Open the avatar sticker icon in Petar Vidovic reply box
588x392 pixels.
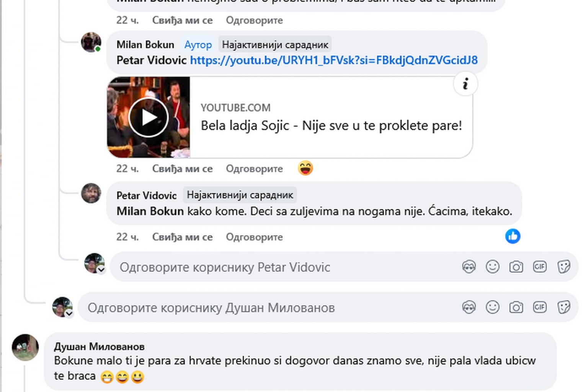coord(469,266)
